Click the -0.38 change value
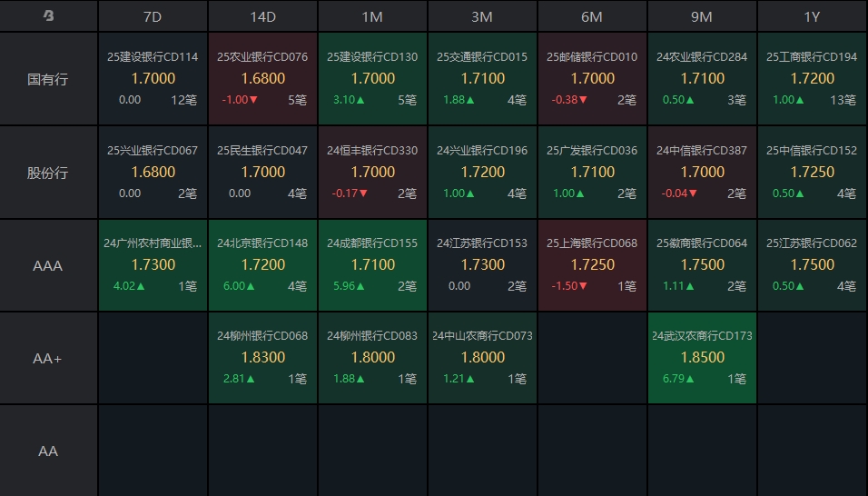 click(569, 100)
